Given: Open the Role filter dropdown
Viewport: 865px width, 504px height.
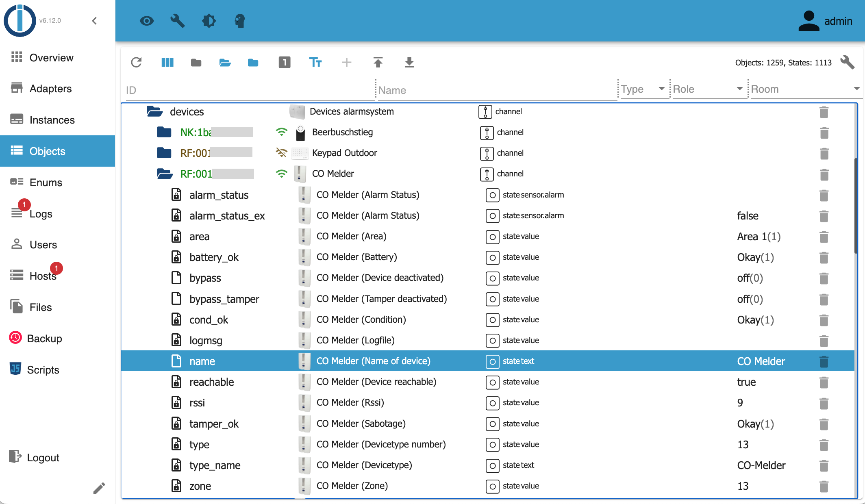Looking at the screenshot, I should coord(707,89).
